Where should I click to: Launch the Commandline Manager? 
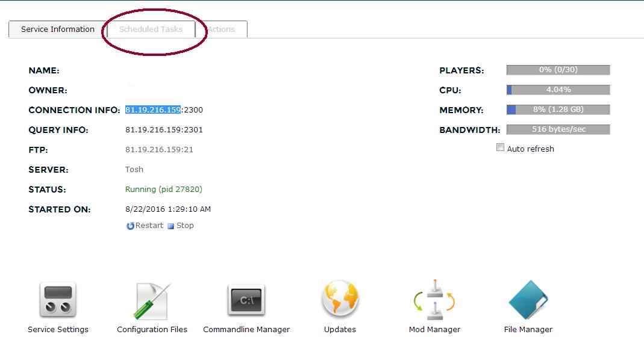tap(246, 300)
